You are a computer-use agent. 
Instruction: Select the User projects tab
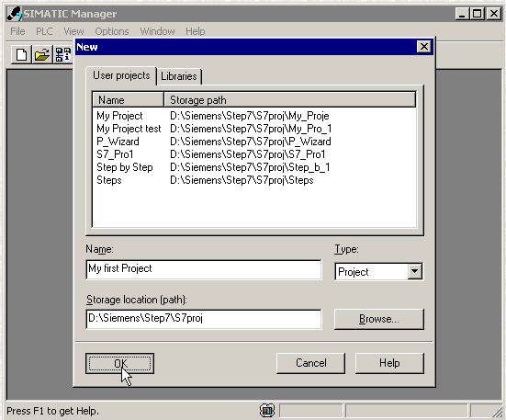[x=121, y=75]
